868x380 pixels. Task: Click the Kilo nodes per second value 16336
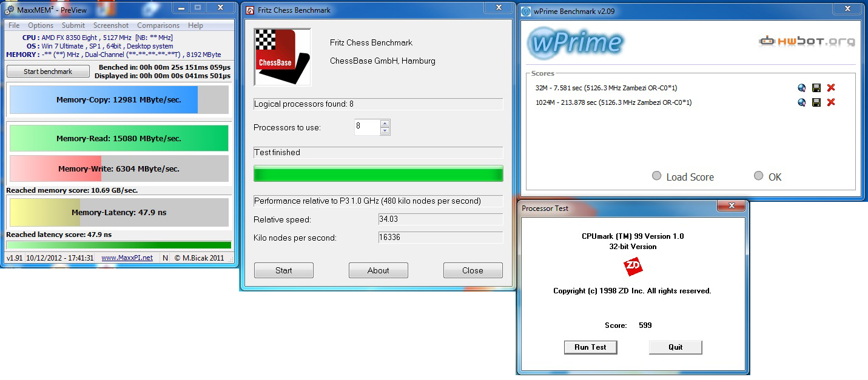click(440, 238)
